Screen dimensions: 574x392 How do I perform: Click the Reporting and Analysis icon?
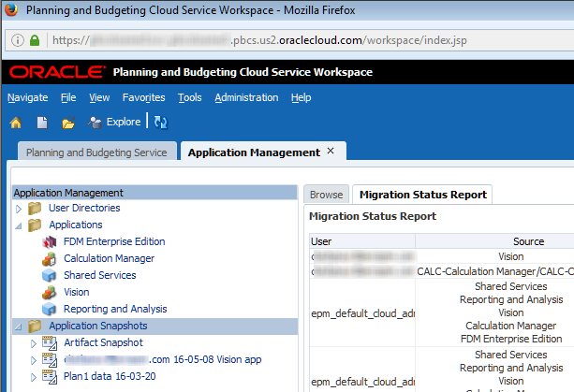[50, 309]
